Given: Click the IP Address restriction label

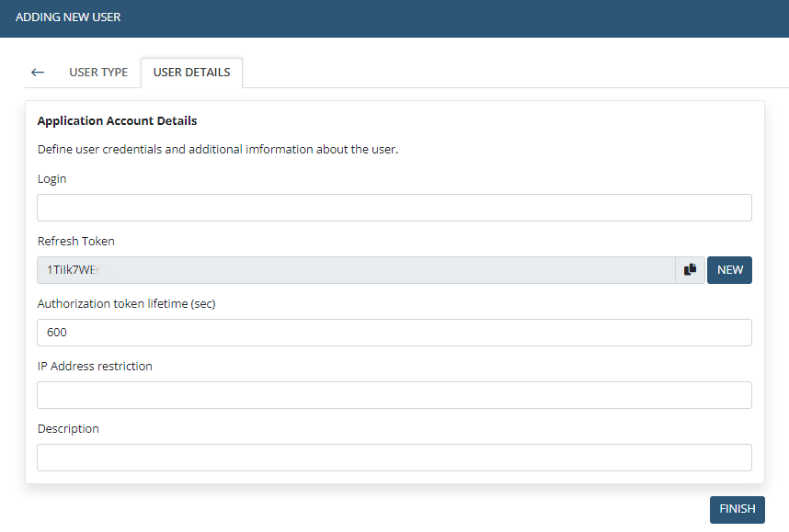Looking at the screenshot, I should coord(95,367).
